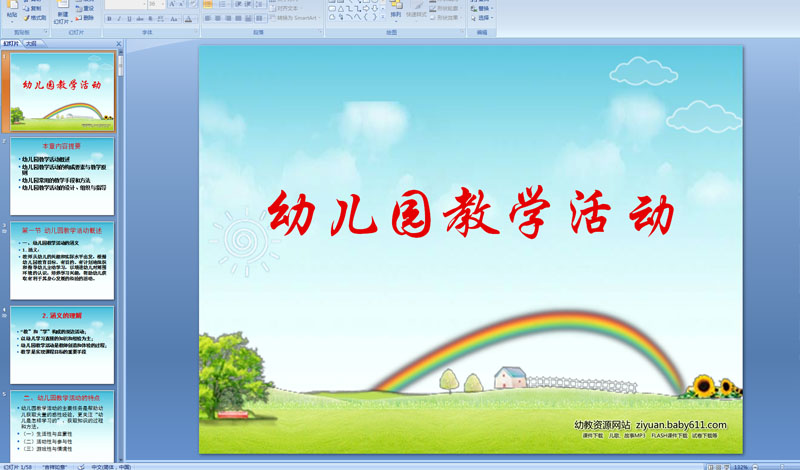
Task: Select the Format Painter (格式刷) tool
Action: click(35, 18)
